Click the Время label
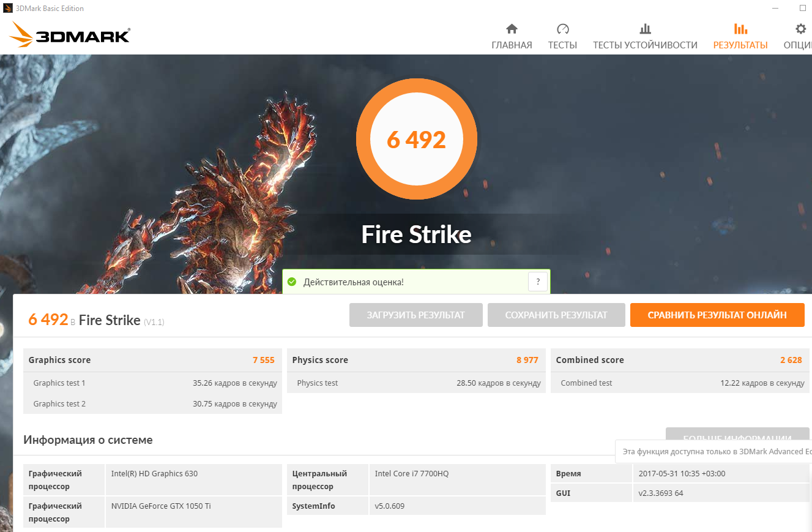The image size is (812, 532). point(568,473)
